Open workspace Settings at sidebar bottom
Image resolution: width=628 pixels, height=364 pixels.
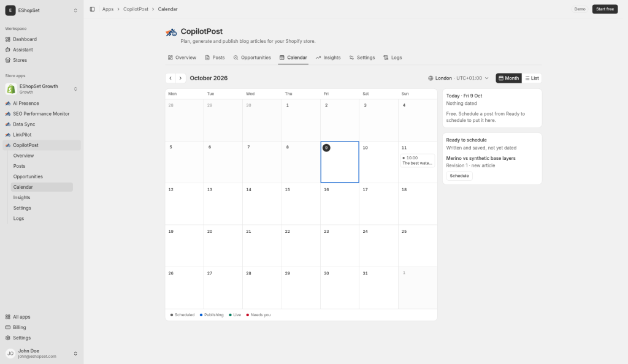coord(42,338)
